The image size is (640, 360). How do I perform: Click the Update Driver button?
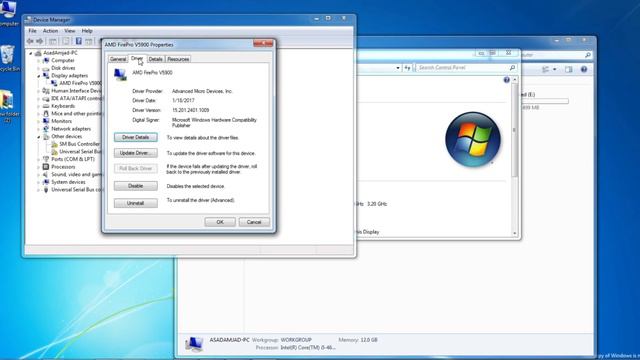136,153
